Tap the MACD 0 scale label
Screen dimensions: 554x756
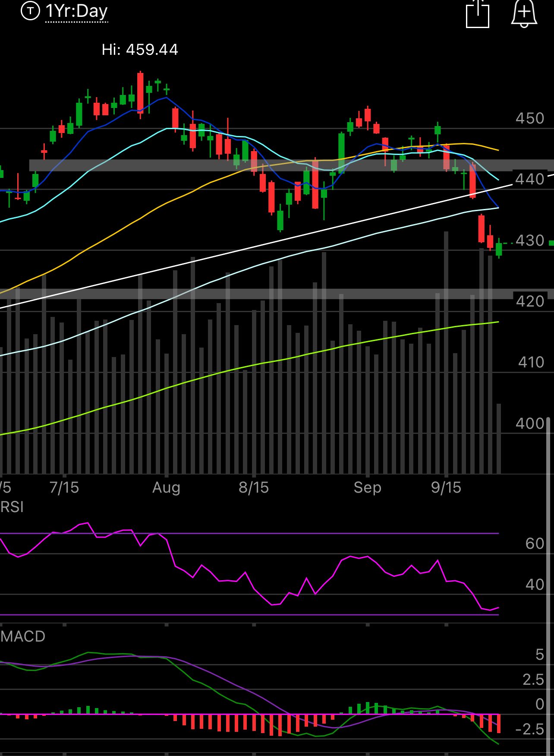tap(540, 704)
